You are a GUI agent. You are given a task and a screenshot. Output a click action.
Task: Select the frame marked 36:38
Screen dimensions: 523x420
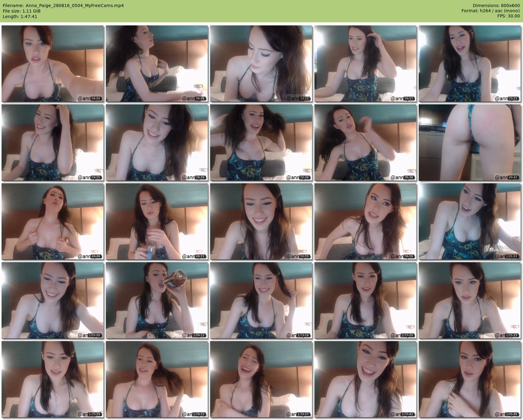(365, 143)
